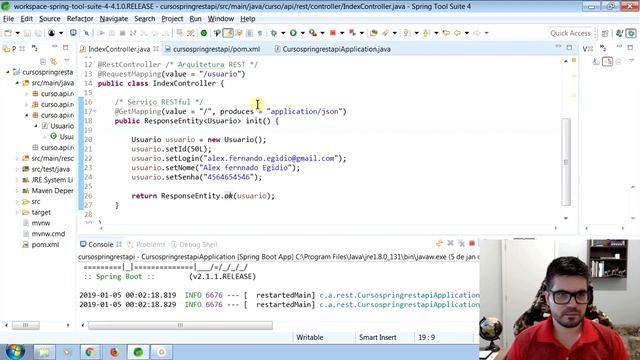640x360 pixels.
Task: Open the Window menu
Action: click(221, 19)
